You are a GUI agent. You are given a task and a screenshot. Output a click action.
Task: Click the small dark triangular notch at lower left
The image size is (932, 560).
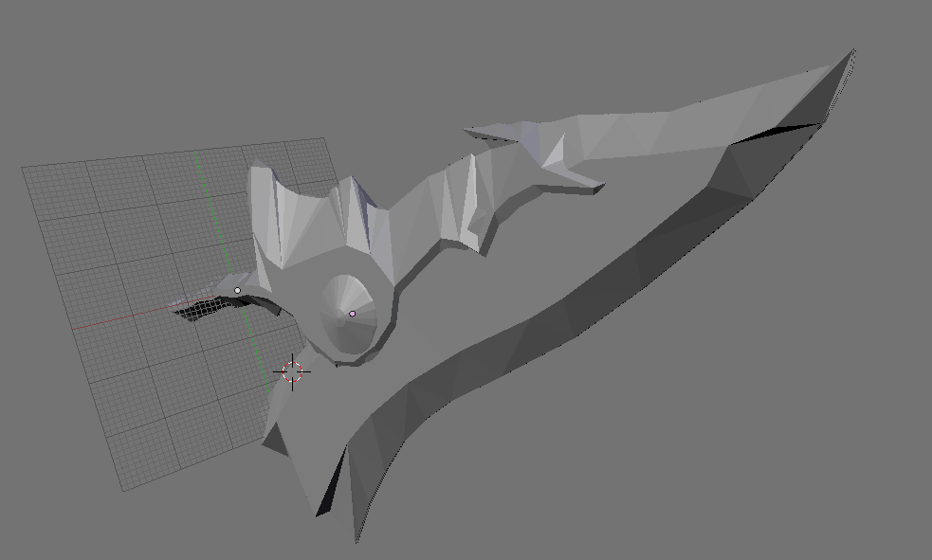pyautogui.click(x=273, y=438)
